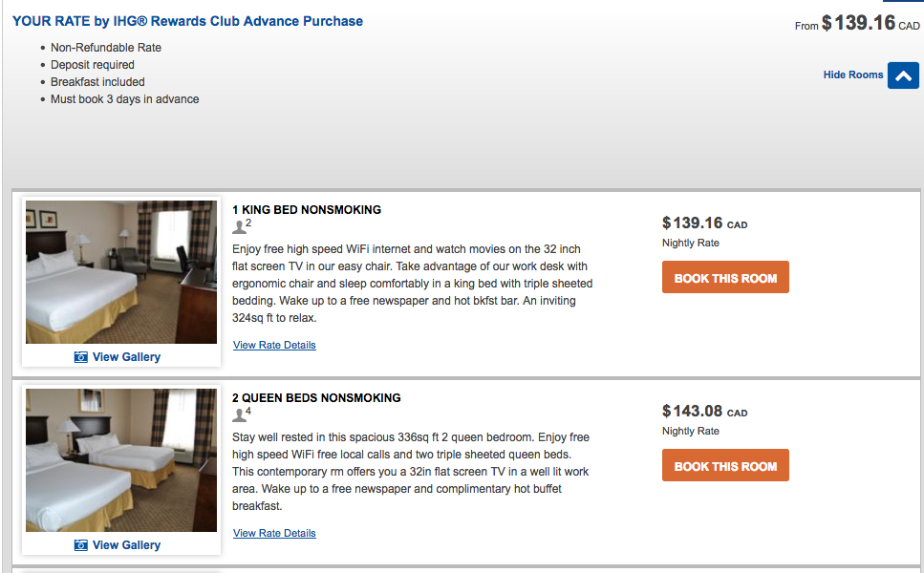
Task: View Rate Details for the 2 queen beds room
Action: tap(274, 533)
